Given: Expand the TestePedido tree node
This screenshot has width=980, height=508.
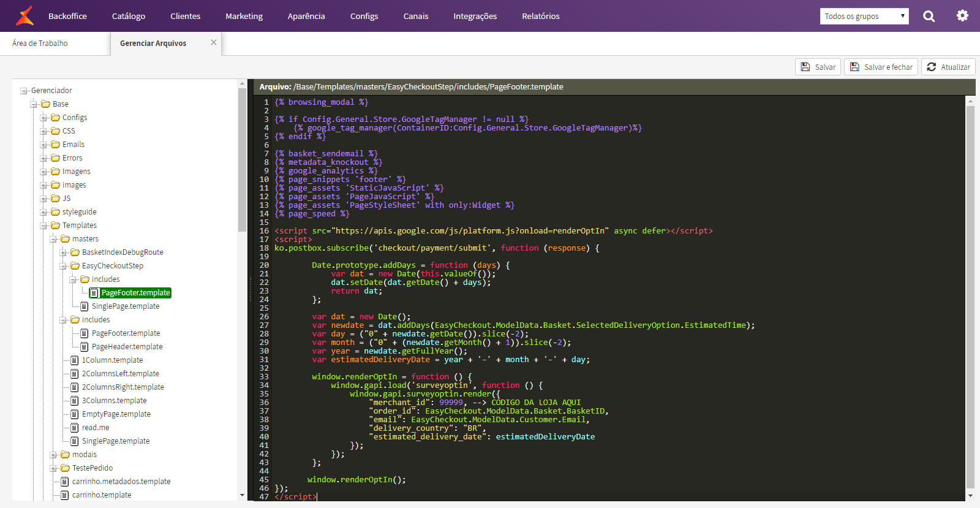Looking at the screenshot, I should 54,469.
